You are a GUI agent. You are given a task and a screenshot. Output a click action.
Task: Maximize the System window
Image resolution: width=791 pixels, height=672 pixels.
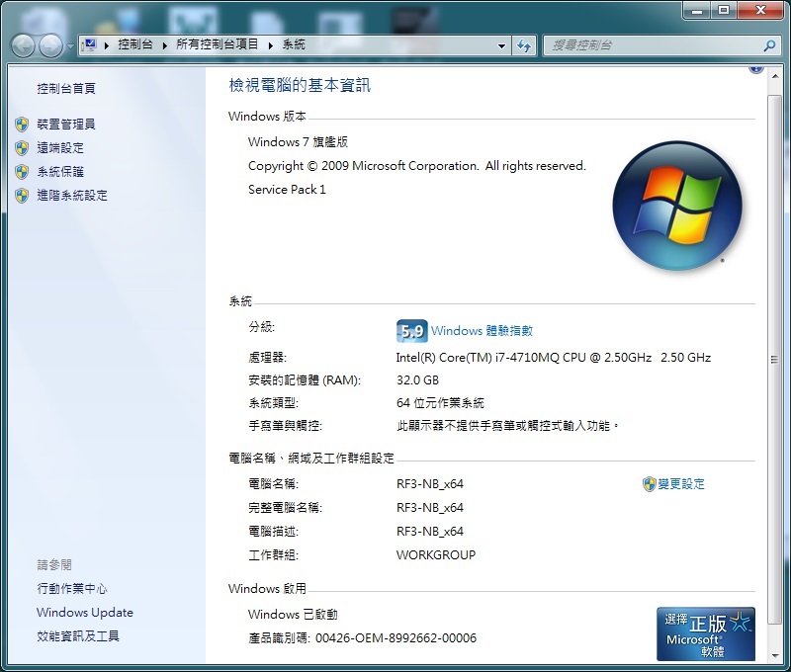724,10
